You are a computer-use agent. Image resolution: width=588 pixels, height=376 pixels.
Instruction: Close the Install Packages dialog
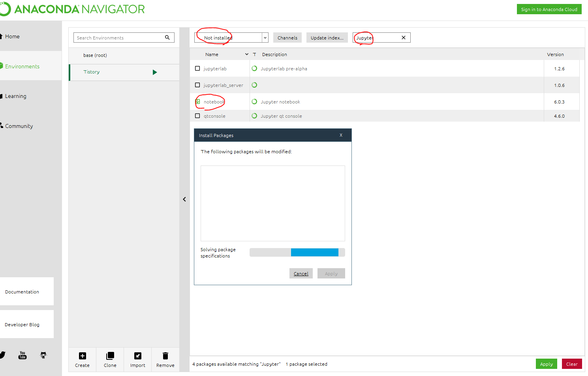tap(341, 135)
